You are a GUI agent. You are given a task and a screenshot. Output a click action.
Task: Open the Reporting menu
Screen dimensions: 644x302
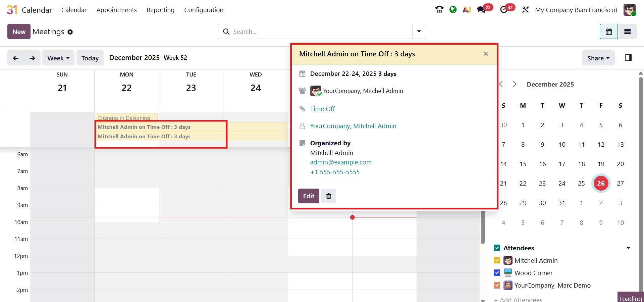(x=160, y=10)
